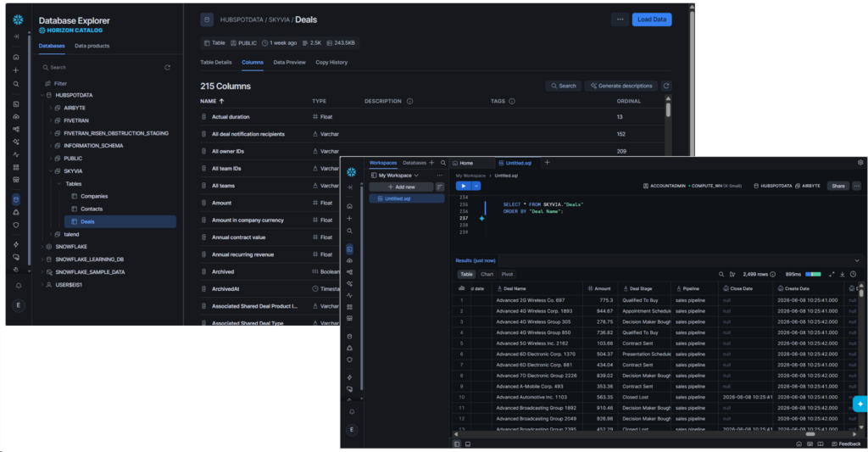The width and height of the screenshot is (868, 452).
Task: Expand the AIRBYTE schema
Action: (x=50, y=108)
